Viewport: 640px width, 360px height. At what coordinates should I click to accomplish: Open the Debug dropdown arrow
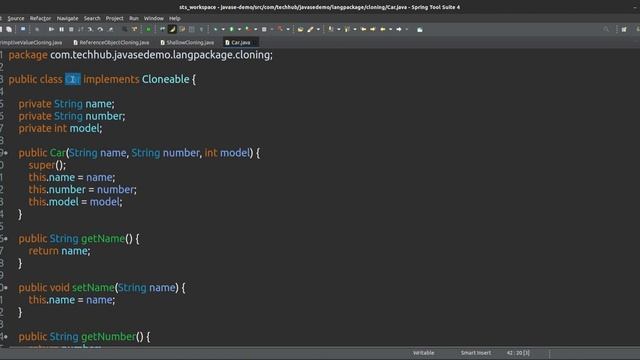[x=223, y=29]
